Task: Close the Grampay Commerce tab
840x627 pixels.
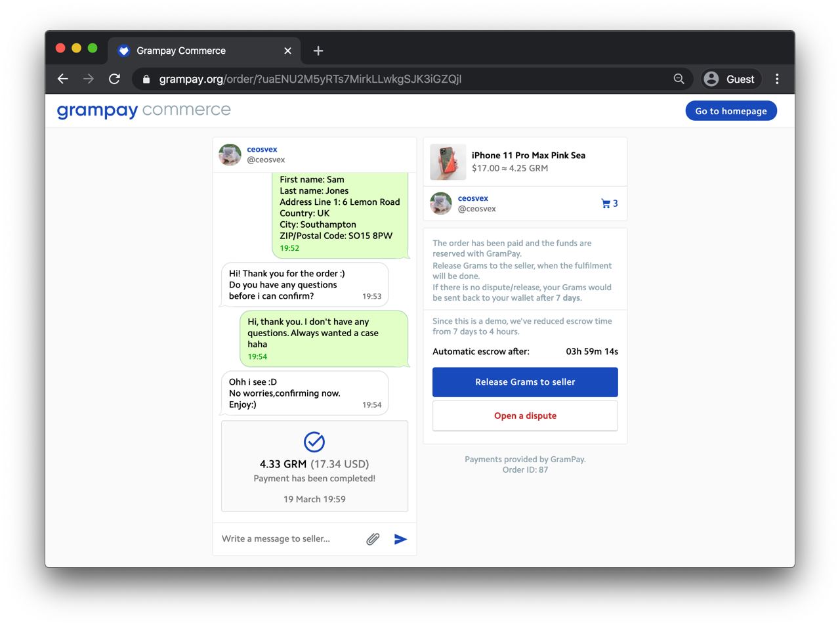Action: click(x=287, y=51)
